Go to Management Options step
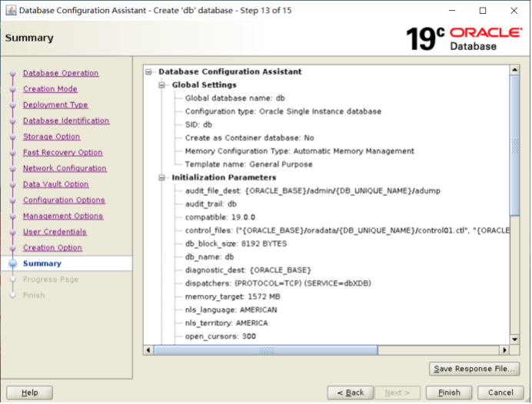Image resolution: width=532 pixels, height=404 pixels. (63, 216)
